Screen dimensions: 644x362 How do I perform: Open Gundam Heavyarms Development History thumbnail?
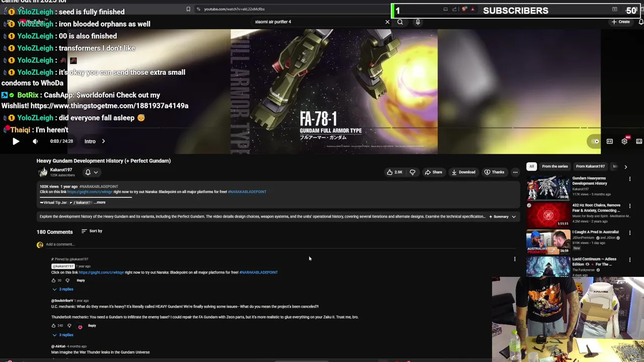[548, 188]
